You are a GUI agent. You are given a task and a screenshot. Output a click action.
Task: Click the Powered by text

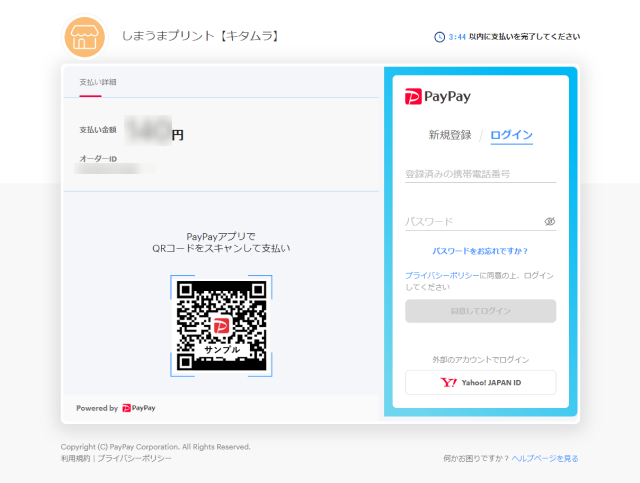[97, 408]
